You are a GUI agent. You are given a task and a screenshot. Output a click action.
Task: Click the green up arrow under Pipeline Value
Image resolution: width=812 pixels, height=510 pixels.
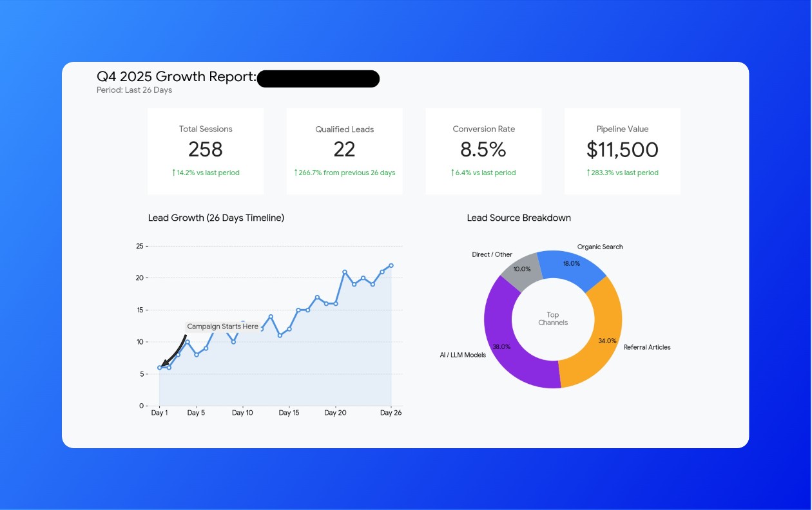[x=588, y=173]
